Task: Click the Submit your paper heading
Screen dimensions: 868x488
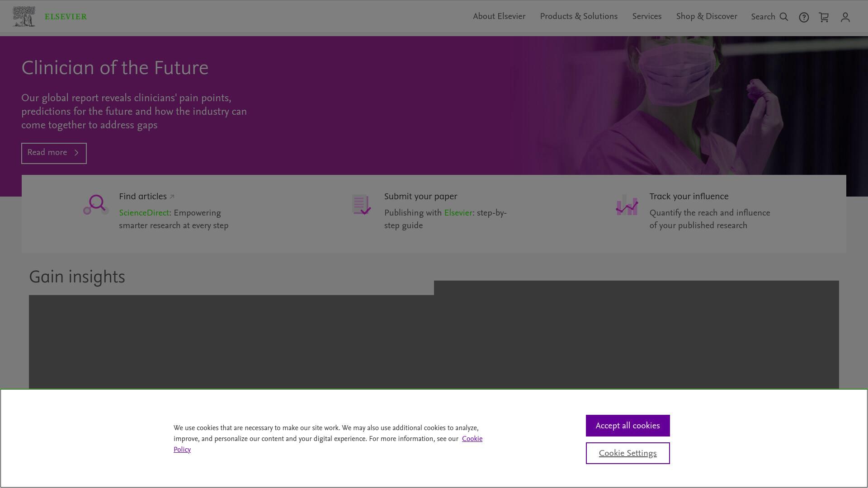Action: [420, 197]
